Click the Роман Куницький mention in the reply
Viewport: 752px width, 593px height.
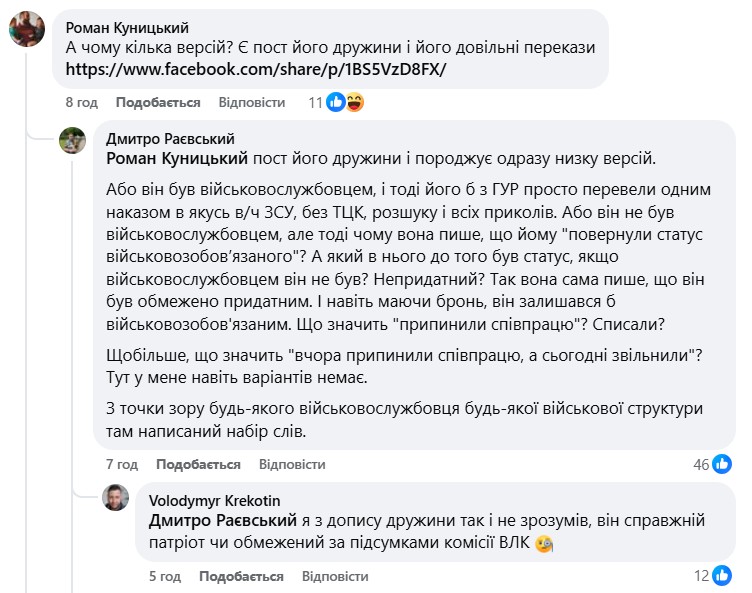[x=177, y=158]
